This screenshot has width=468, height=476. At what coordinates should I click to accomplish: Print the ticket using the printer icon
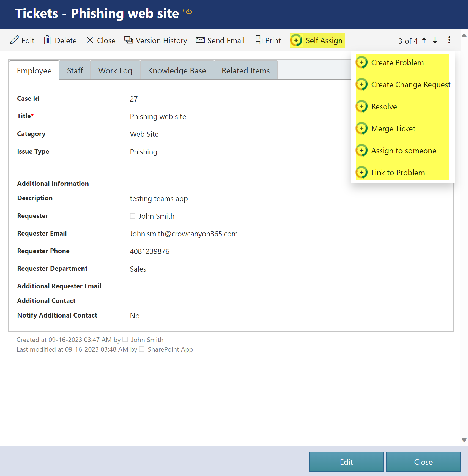(x=258, y=40)
